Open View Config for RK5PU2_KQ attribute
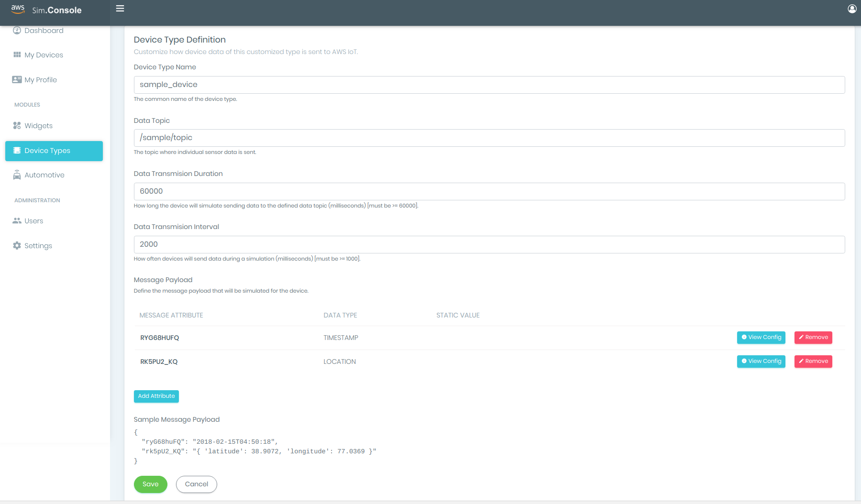This screenshot has width=861, height=504. 761,361
